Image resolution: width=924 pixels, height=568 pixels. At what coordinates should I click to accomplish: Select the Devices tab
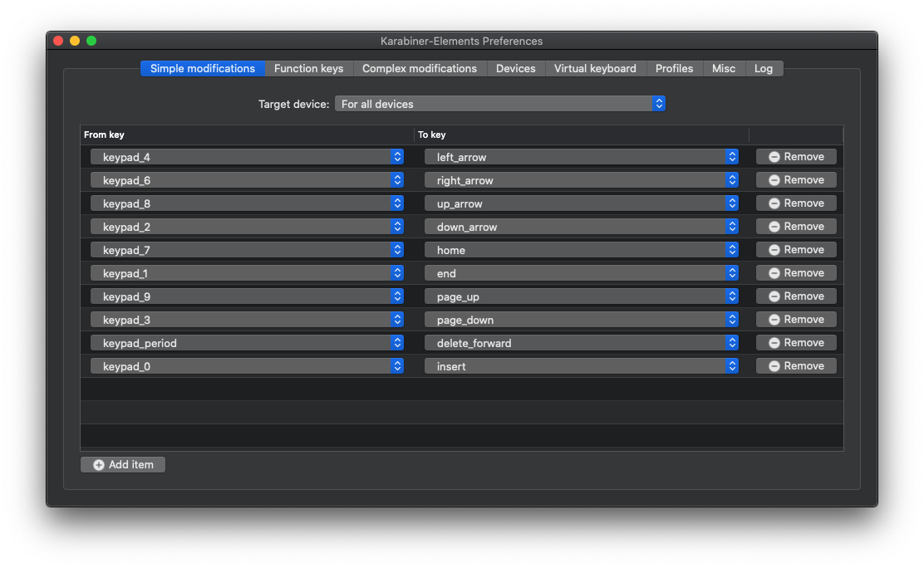point(515,69)
